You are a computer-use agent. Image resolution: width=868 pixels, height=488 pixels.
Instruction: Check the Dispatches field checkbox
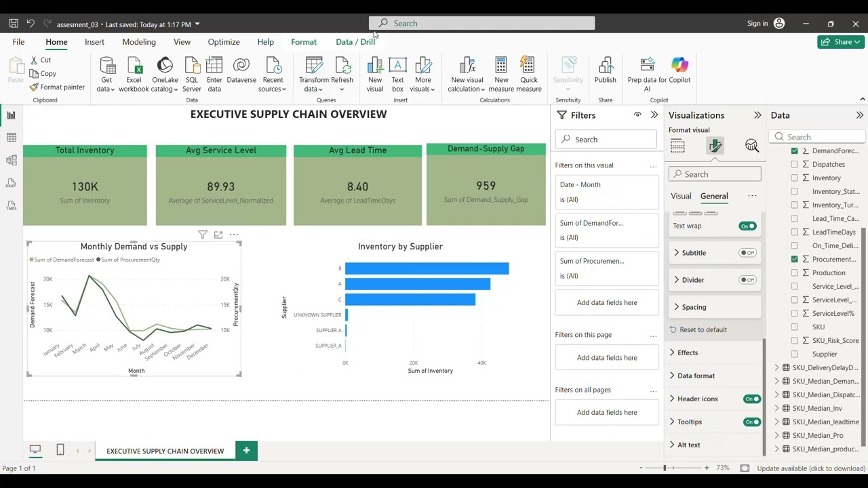point(795,164)
